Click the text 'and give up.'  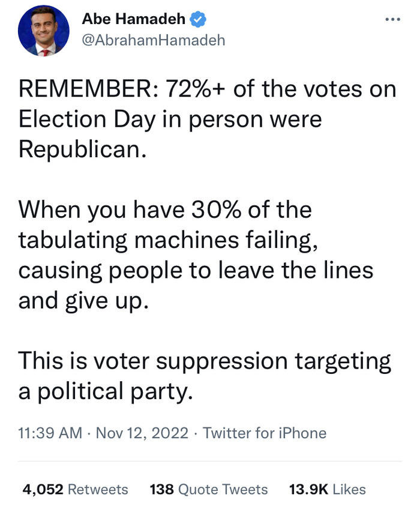[x=82, y=299]
